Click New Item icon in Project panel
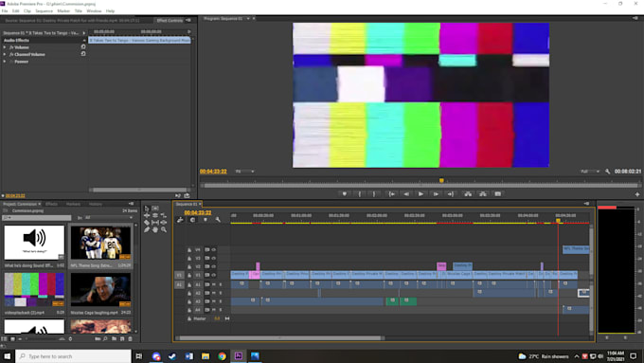 (122, 338)
